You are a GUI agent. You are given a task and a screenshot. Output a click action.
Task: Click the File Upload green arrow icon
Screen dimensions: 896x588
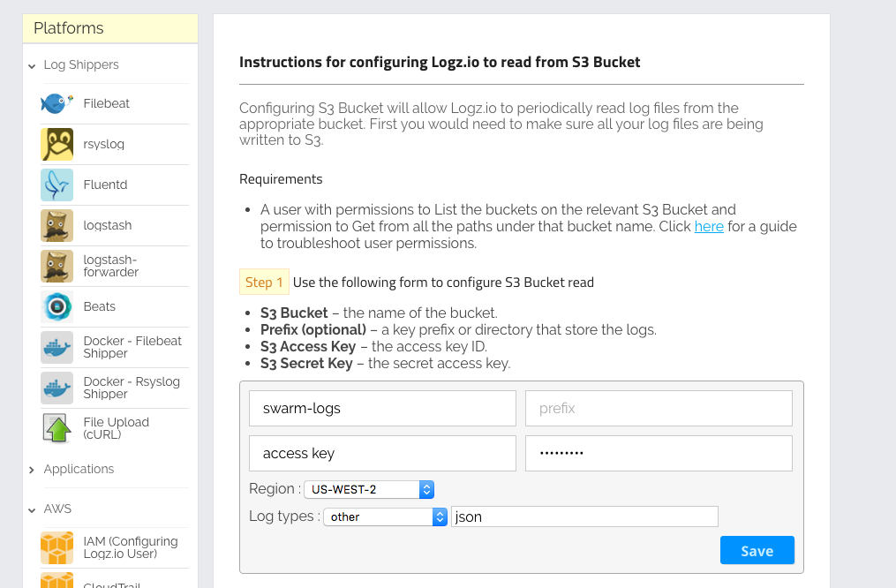click(x=56, y=428)
